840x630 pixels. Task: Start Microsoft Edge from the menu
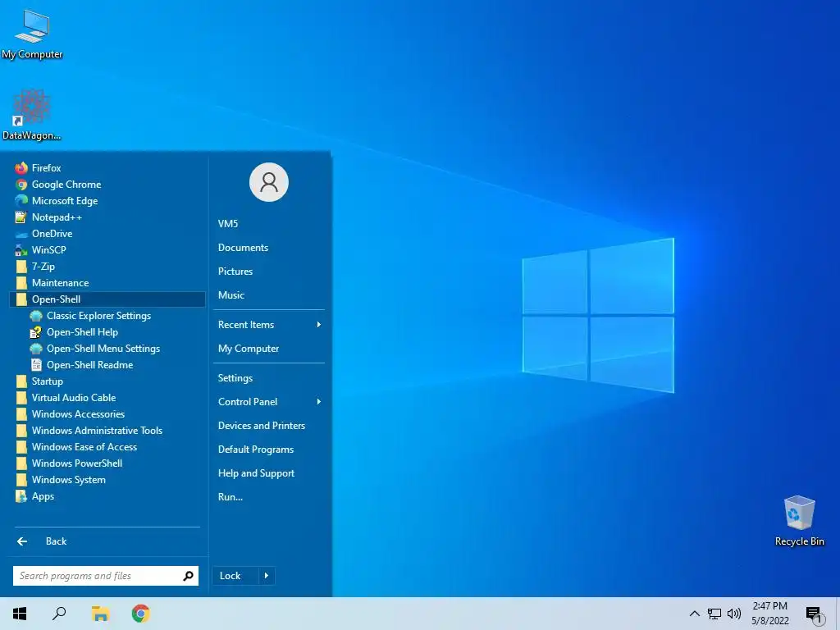point(107,201)
